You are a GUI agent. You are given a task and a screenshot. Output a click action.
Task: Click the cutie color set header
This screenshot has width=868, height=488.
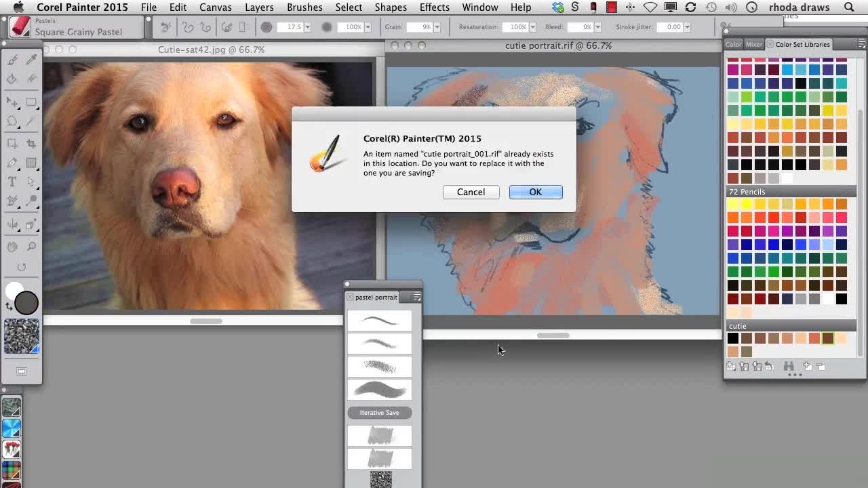coord(791,326)
